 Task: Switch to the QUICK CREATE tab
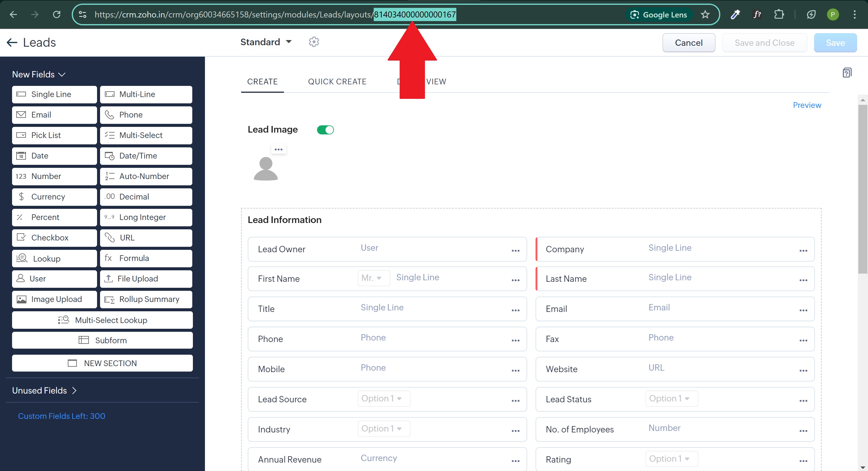[x=337, y=82]
